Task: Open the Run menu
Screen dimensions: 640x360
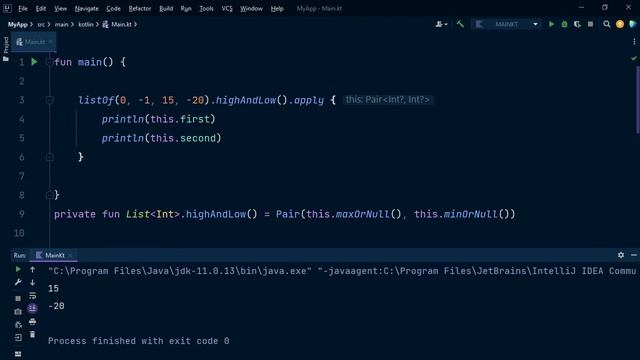Action: (186, 8)
